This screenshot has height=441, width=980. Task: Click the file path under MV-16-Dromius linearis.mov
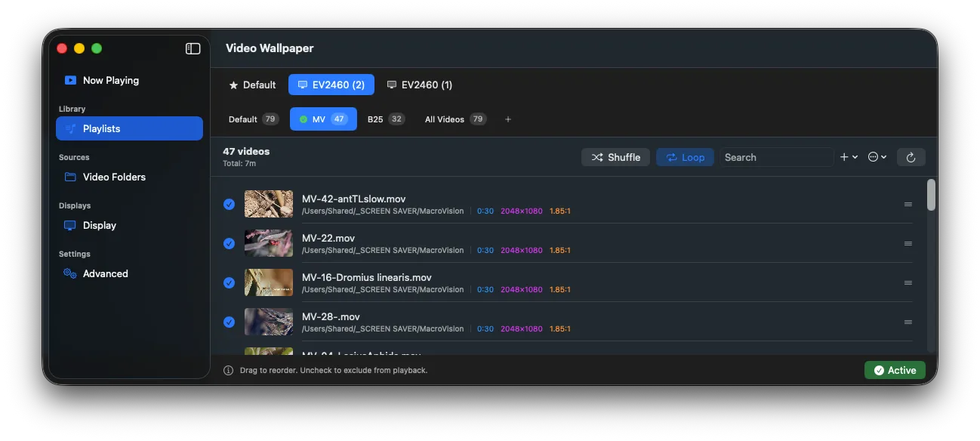click(x=383, y=289)
